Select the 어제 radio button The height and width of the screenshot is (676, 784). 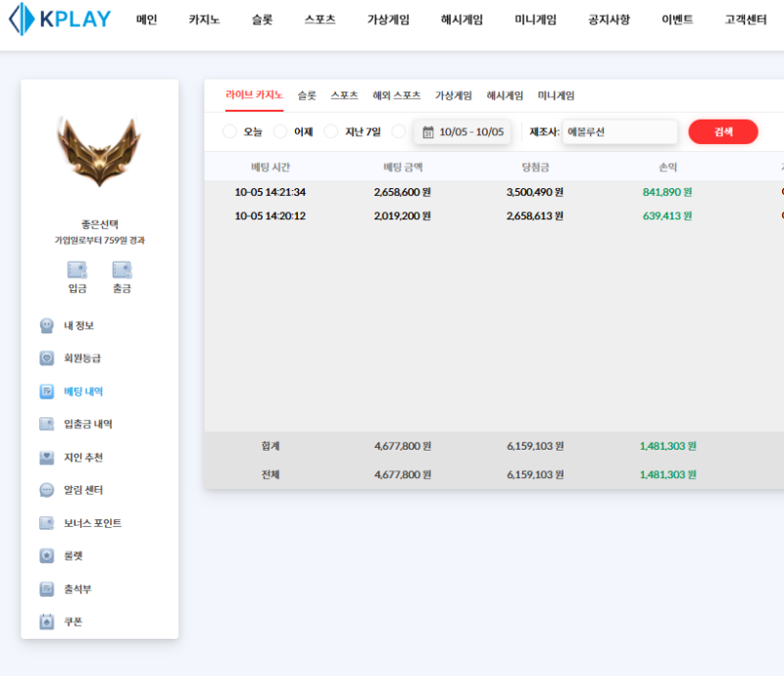point(280,131)
